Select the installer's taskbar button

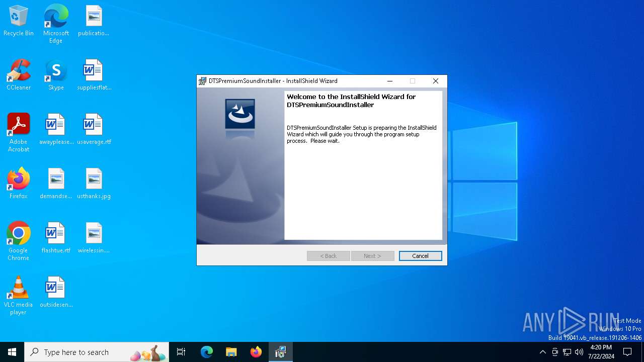pos(281,352)
